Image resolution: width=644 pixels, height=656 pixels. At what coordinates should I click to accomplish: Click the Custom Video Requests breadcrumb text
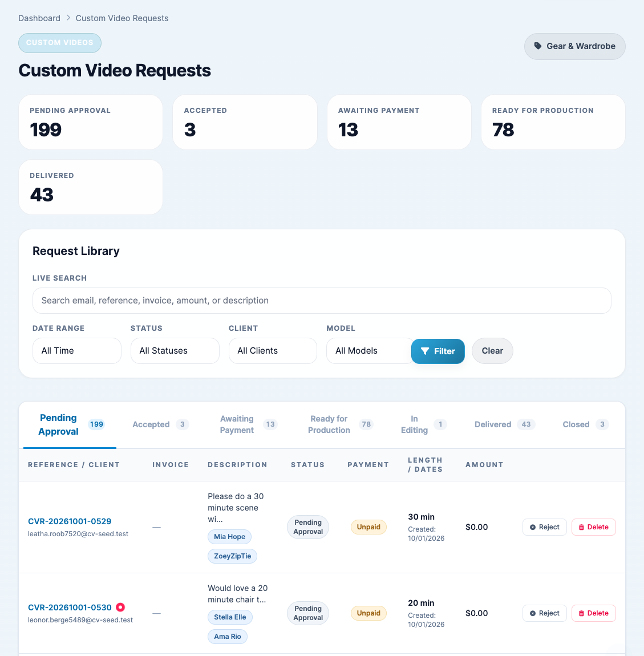point(121,18)
